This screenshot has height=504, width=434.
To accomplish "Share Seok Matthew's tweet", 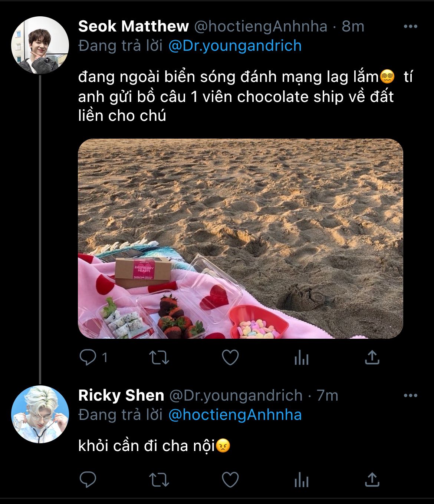I will click(372, 358).
